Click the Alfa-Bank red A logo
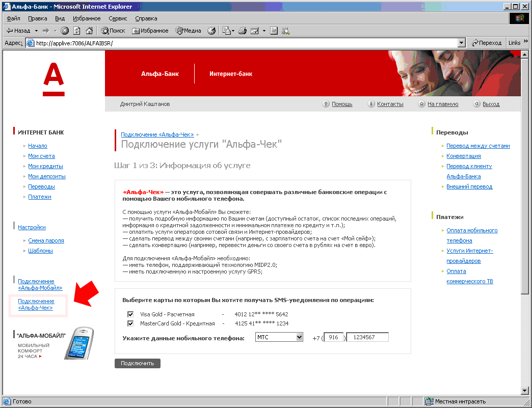Viewport: 532px width, 408px height. (54, 79)
